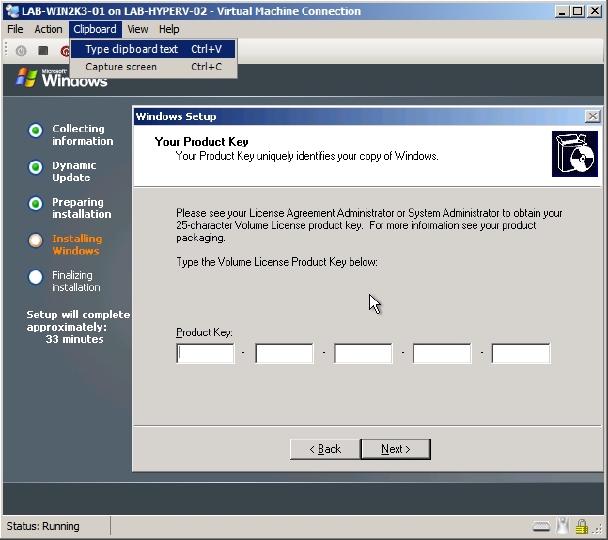Click the black Stop VM toolbar icon
608x540 pixels.
[x=43, y=50]
